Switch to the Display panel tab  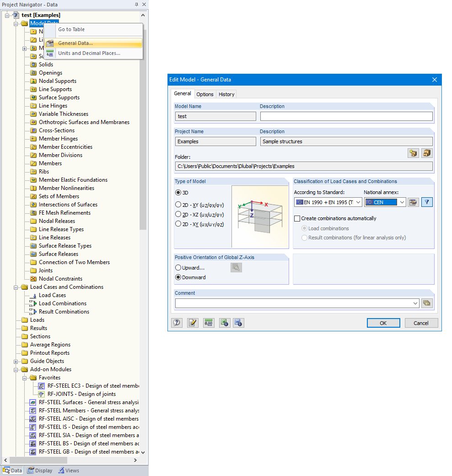click(x=40, y=470)
